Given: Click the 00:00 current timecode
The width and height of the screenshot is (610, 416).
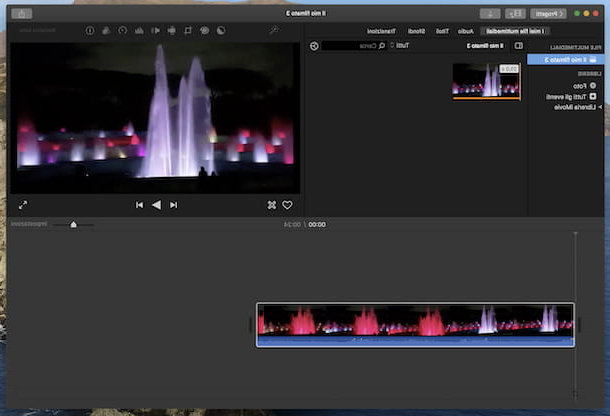Looking at the screenshot, I should point(317,225).
